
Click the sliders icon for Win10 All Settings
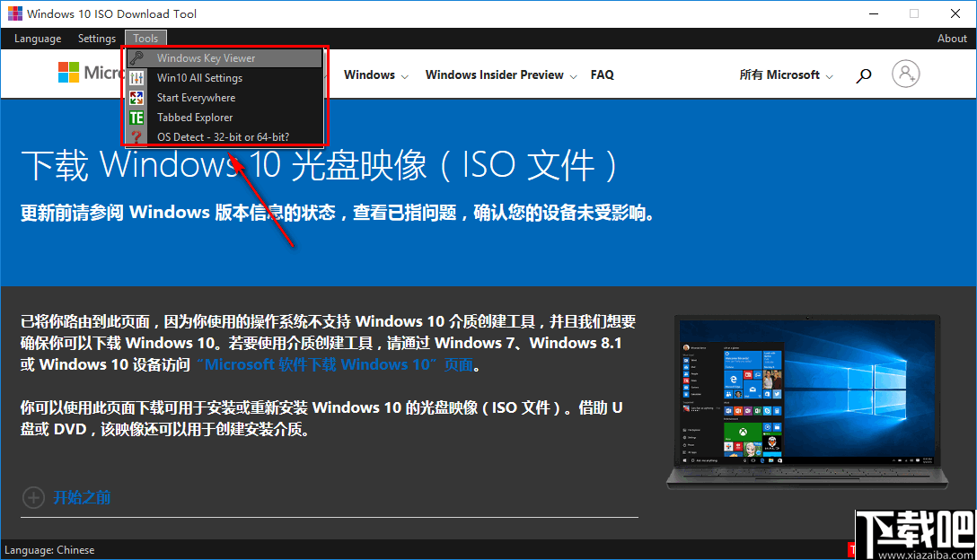136,78
